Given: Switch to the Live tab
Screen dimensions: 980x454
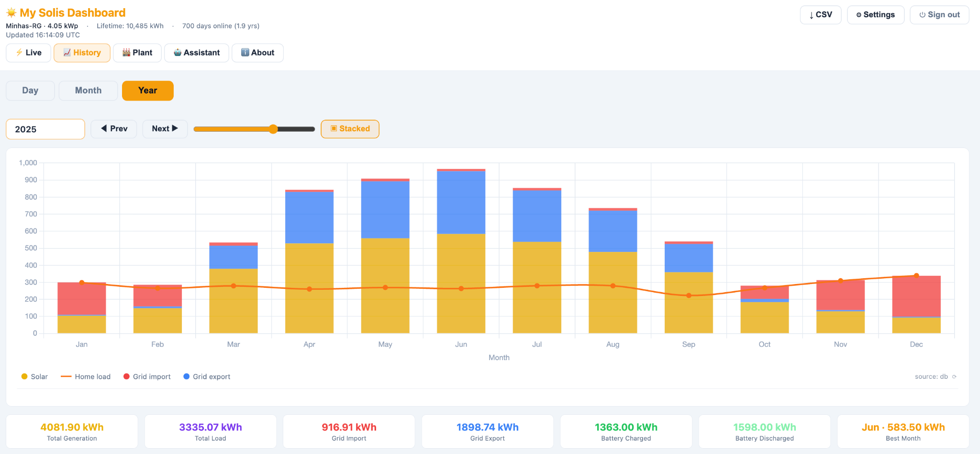Looking at the screenshot, I should [29, 53].
